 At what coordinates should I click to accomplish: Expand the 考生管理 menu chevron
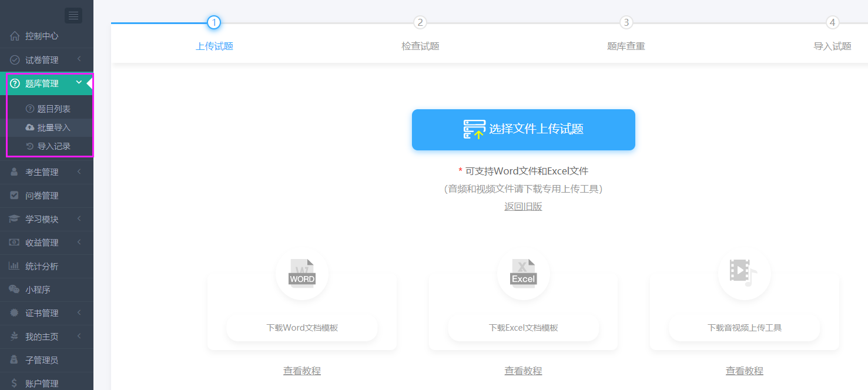(x=79, y=172)
